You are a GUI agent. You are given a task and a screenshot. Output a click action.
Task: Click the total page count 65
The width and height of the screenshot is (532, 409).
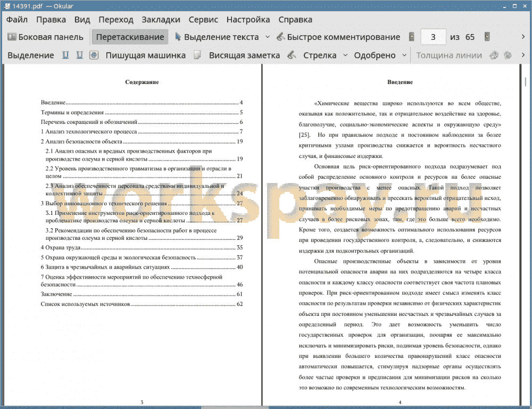(x=470, y=37)
